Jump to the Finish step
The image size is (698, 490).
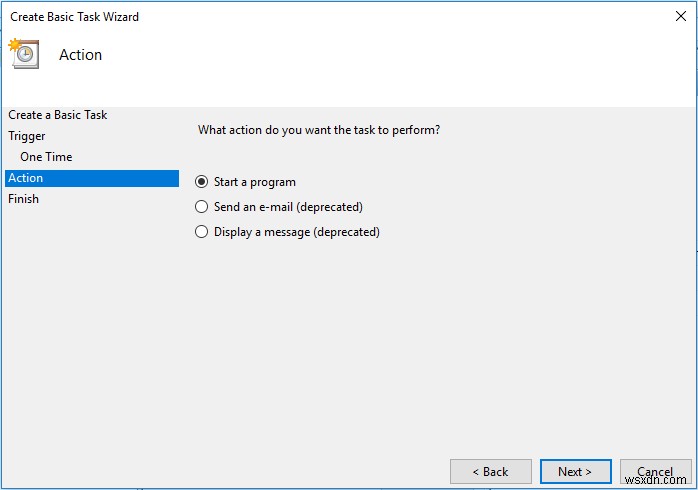click(24, 199)
